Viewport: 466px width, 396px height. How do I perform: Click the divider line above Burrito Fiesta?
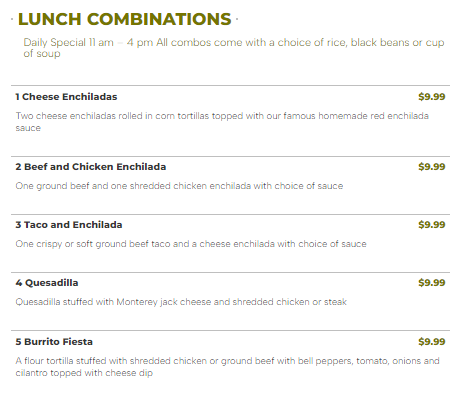click(230, 331)
